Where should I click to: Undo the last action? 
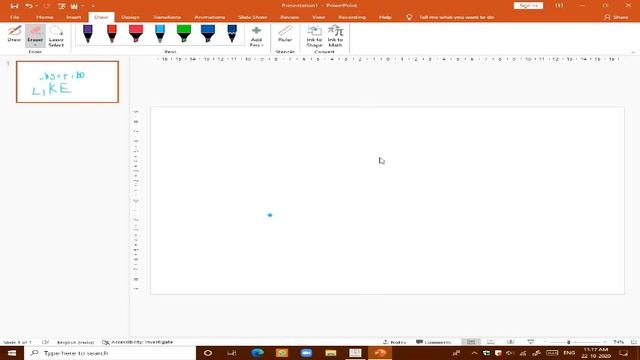coord(29,6)
